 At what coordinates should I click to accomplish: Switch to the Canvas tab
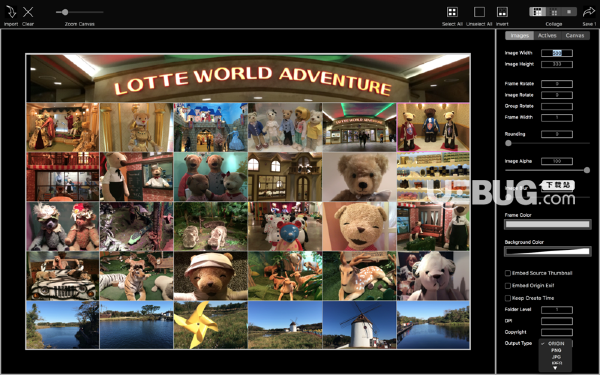coord(575,35)
